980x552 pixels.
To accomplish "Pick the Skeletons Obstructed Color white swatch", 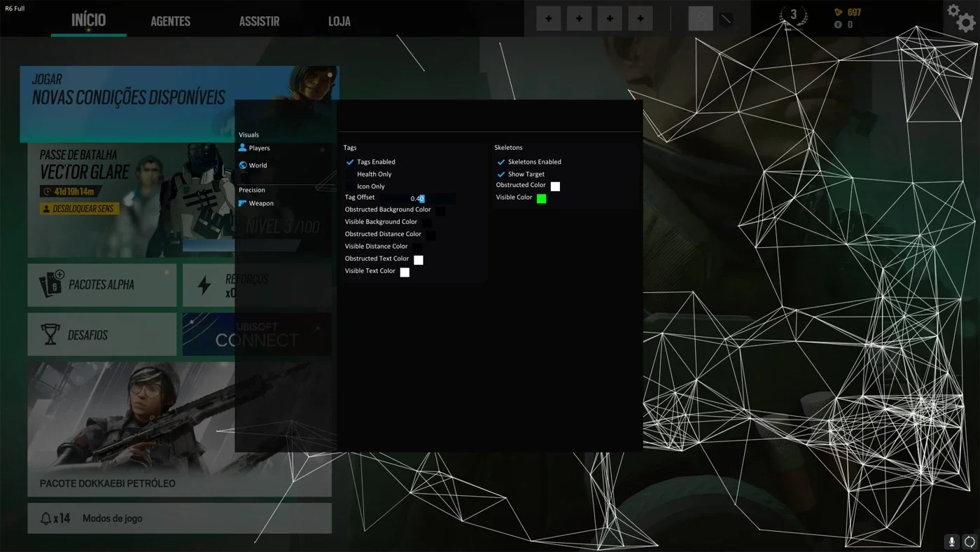I will (x=555, y=186).
